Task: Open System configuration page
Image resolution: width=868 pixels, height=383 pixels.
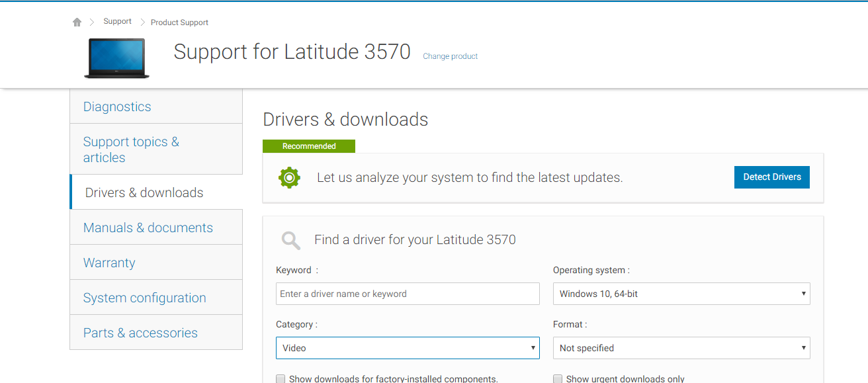Action: click(156, 298)
